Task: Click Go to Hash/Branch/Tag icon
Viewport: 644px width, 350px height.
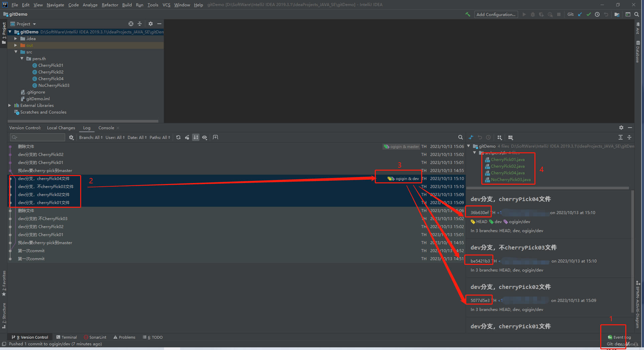Action: 215,137
